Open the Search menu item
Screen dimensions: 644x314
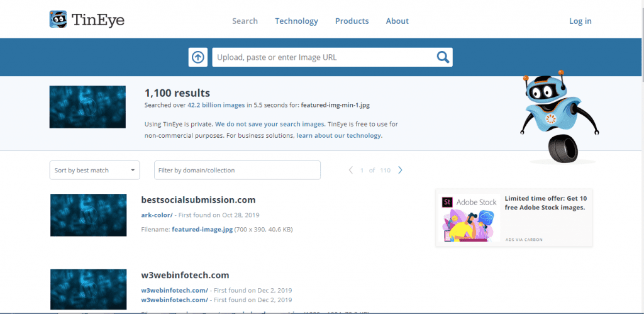tap(245, 21)
